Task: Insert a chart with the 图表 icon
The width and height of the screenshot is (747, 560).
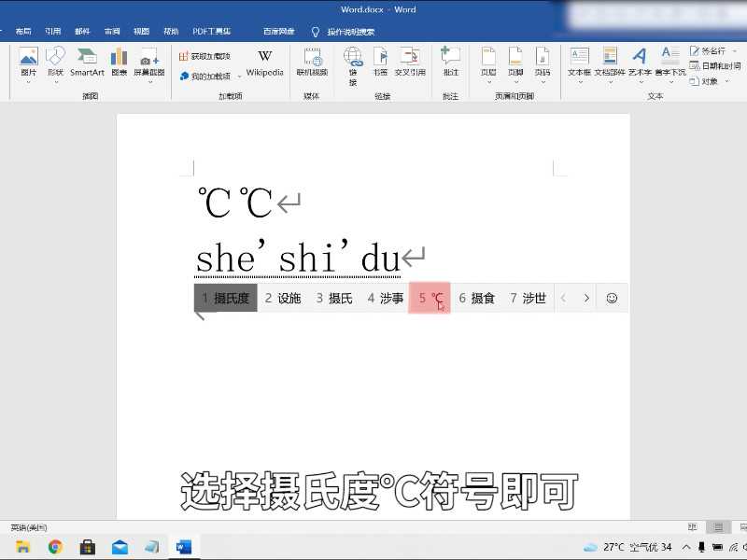Action: click(119, 61)
